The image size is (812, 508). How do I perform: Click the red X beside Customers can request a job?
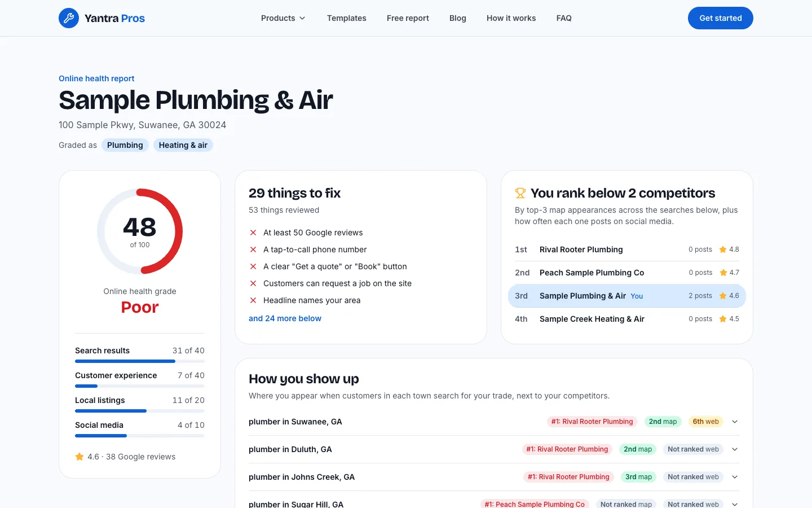coord(253,283)
